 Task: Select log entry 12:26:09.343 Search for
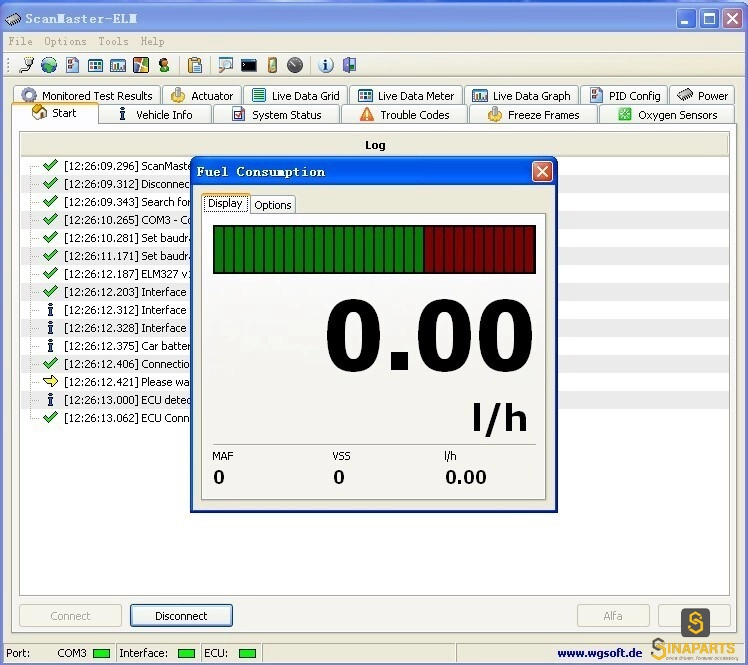(126, 202)
